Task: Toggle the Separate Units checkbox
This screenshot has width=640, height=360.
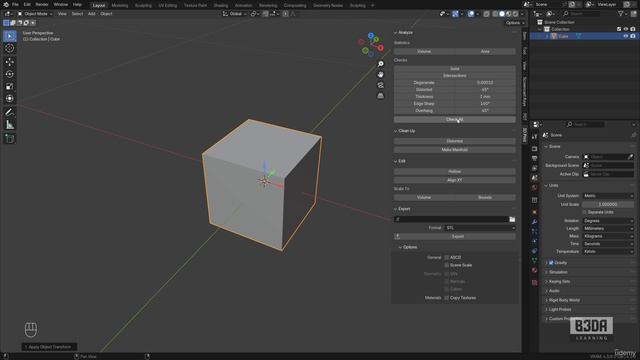Action: (x=584, y=212)
